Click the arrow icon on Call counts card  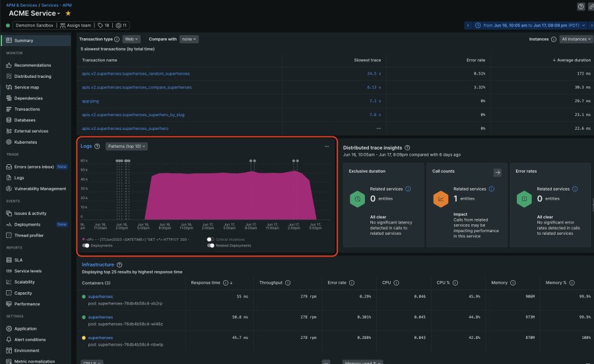[x=497, y=172]
